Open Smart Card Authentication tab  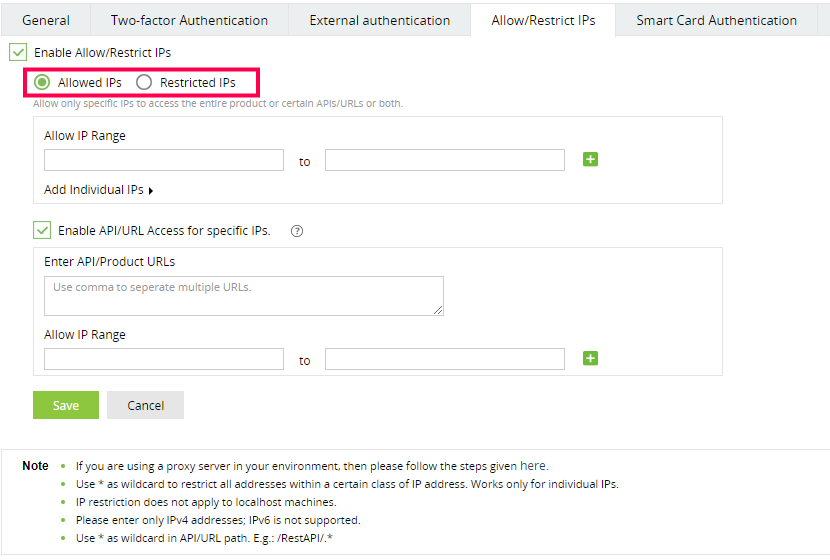[x=716, y=20]
